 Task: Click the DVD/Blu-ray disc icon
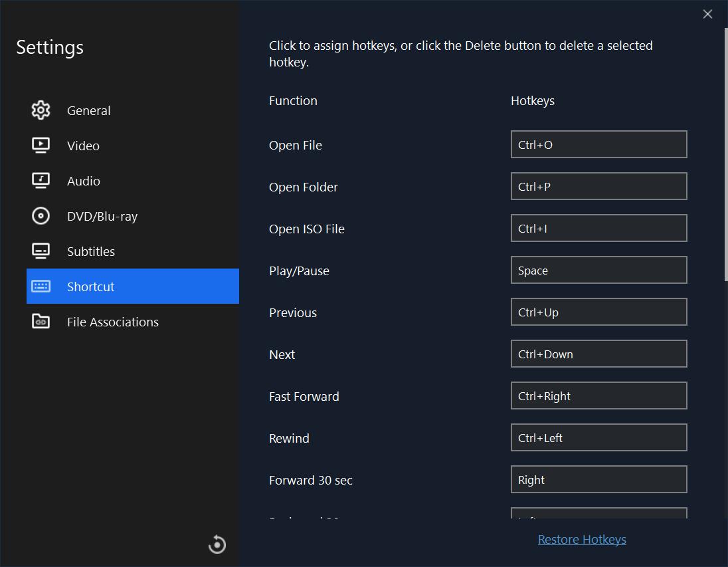pyautogui.click(x=41, y=216)
